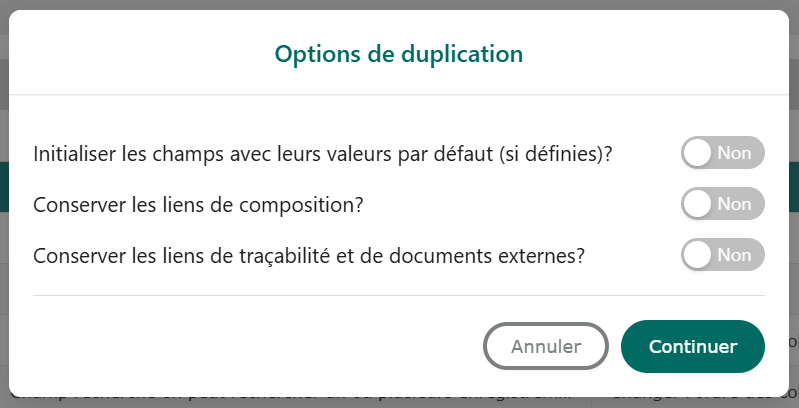Click 'Non' on the composition links switch
This screenshot has width=799, height=408.
pyautogui.click(x=734, y=204)
